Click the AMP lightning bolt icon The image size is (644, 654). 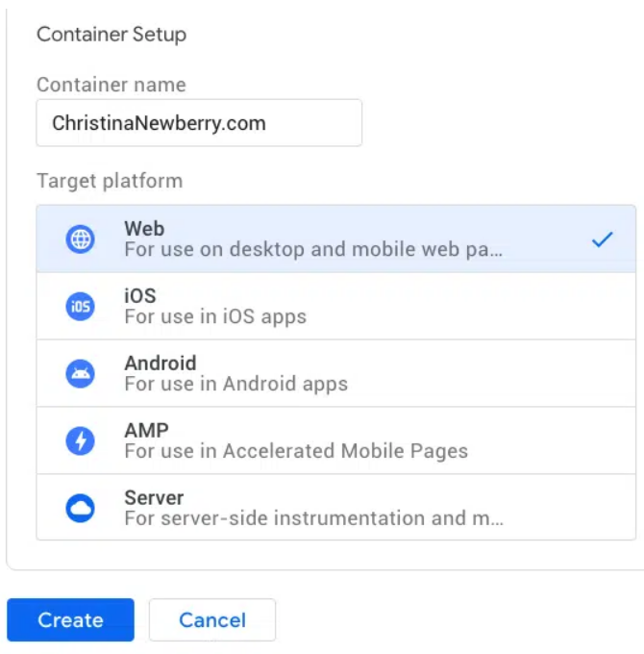tap(80, 440)
